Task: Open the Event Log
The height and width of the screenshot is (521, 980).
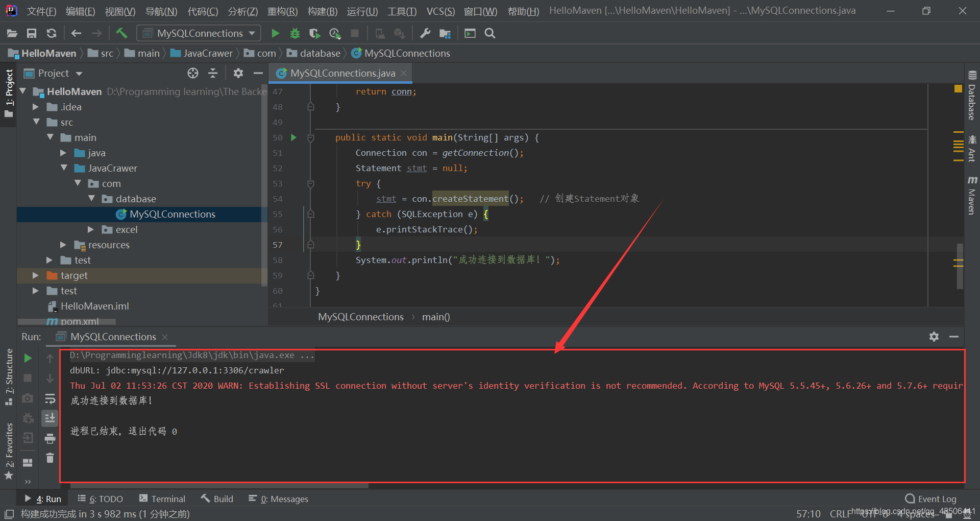Action: point(931,499)
